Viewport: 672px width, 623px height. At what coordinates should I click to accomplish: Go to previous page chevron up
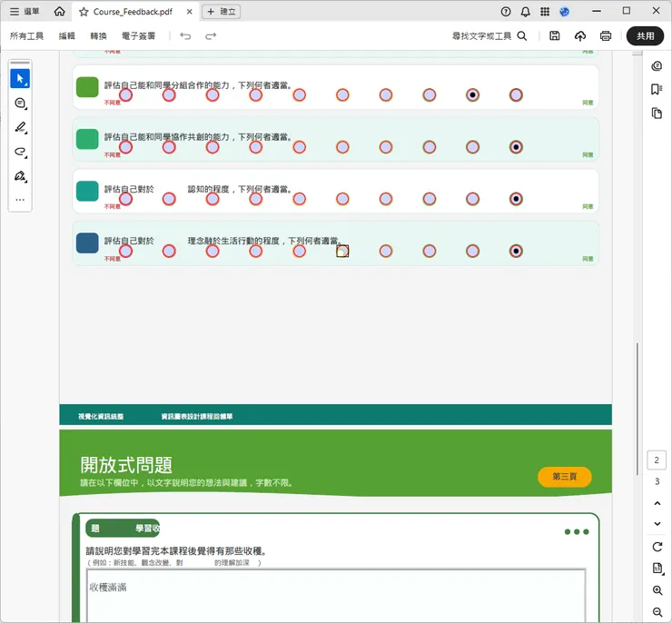point(657,503)
